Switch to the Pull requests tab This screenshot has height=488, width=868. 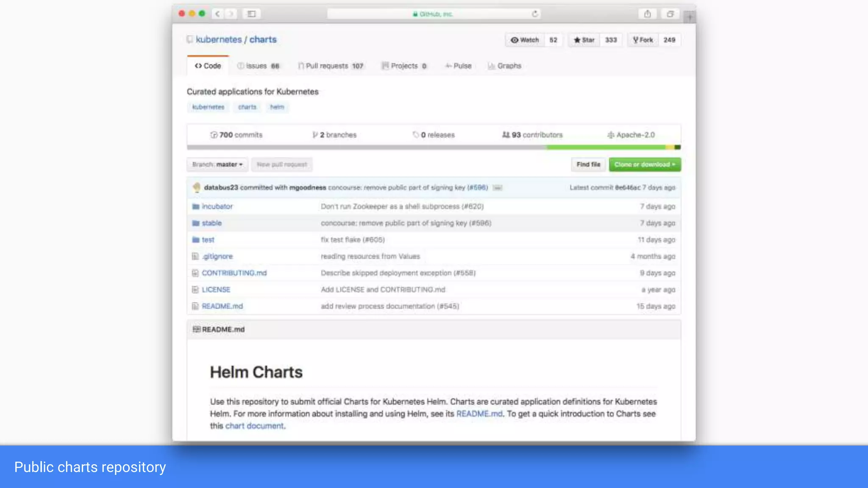(331, 66)
